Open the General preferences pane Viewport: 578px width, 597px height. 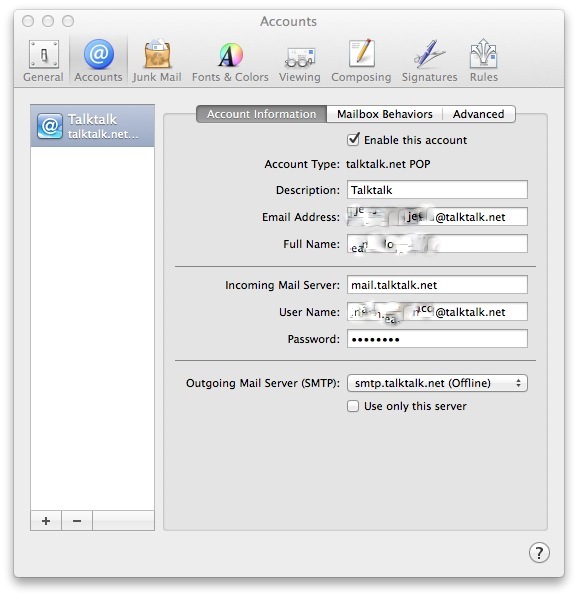(43, 61)
